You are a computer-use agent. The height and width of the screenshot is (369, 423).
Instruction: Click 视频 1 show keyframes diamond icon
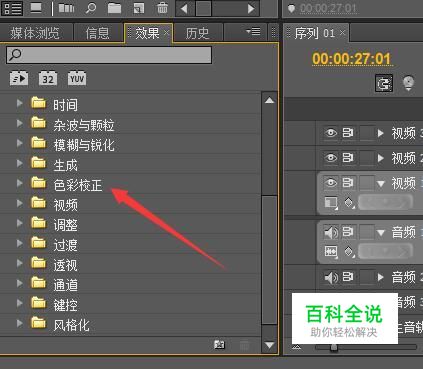[349, 202]
